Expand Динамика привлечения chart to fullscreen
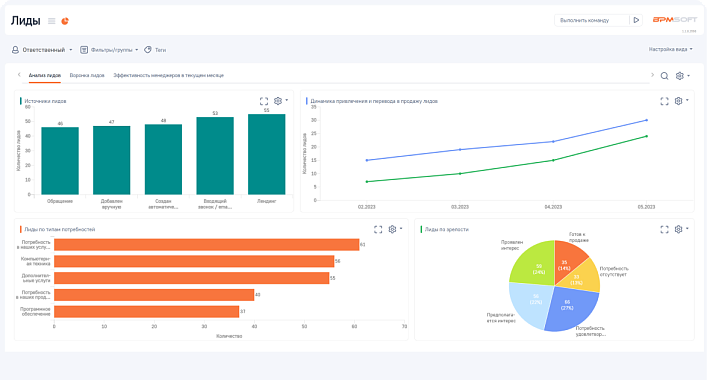The height and width of the screenshot is (380, 707). [x=664, y=101]
